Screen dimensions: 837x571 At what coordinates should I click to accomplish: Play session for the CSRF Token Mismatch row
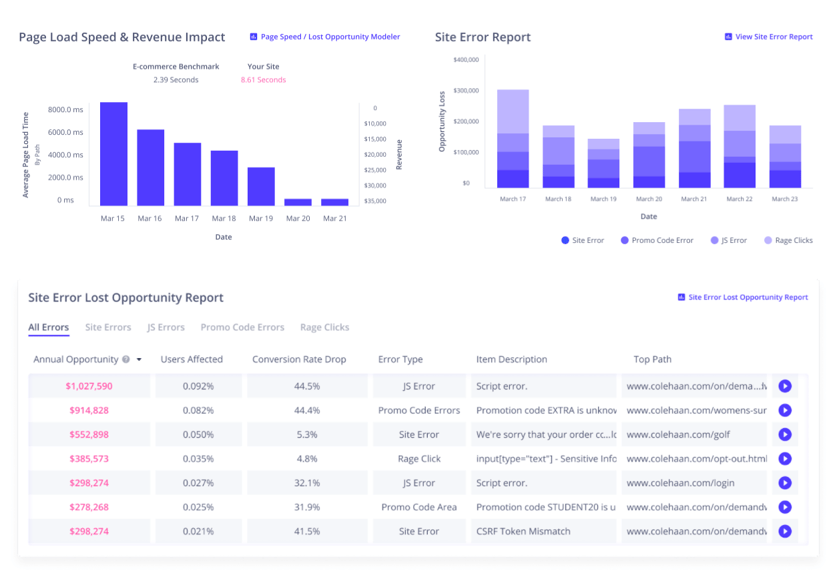tap(785, 531)
